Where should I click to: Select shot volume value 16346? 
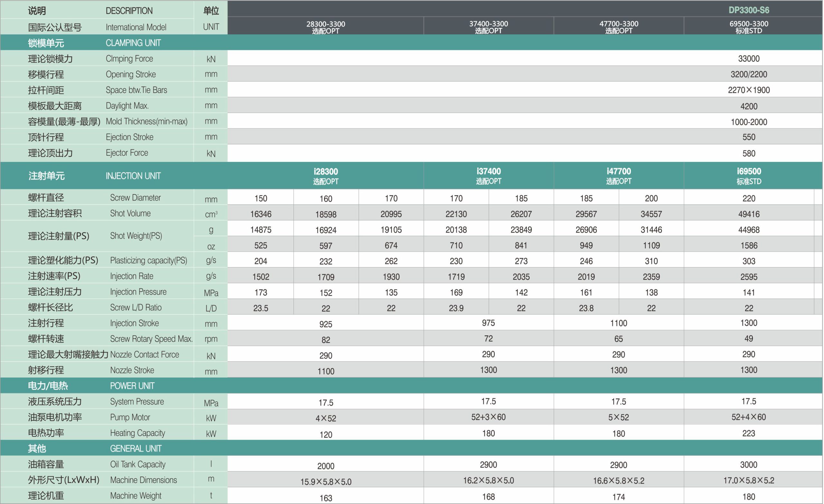click(261, 214)
